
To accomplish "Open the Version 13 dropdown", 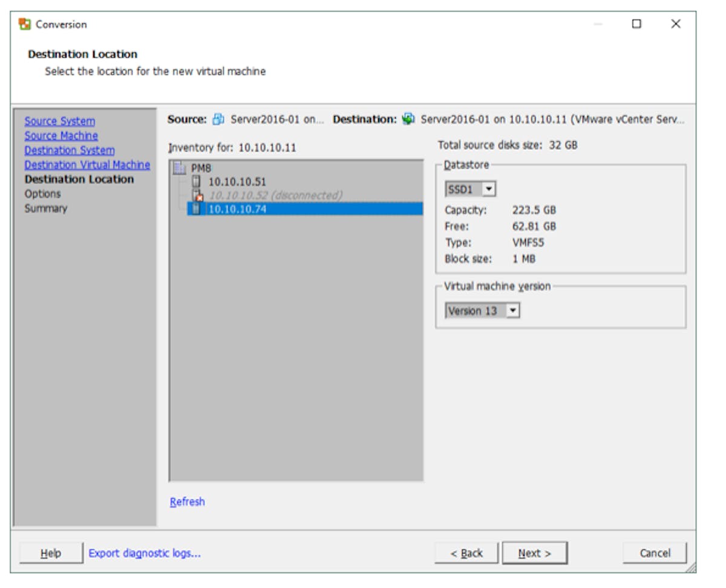I will click(x=512, y=311).
